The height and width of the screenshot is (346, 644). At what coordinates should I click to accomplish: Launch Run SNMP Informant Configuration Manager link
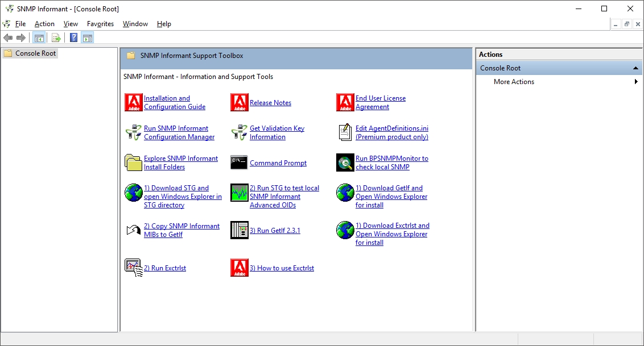179,132
